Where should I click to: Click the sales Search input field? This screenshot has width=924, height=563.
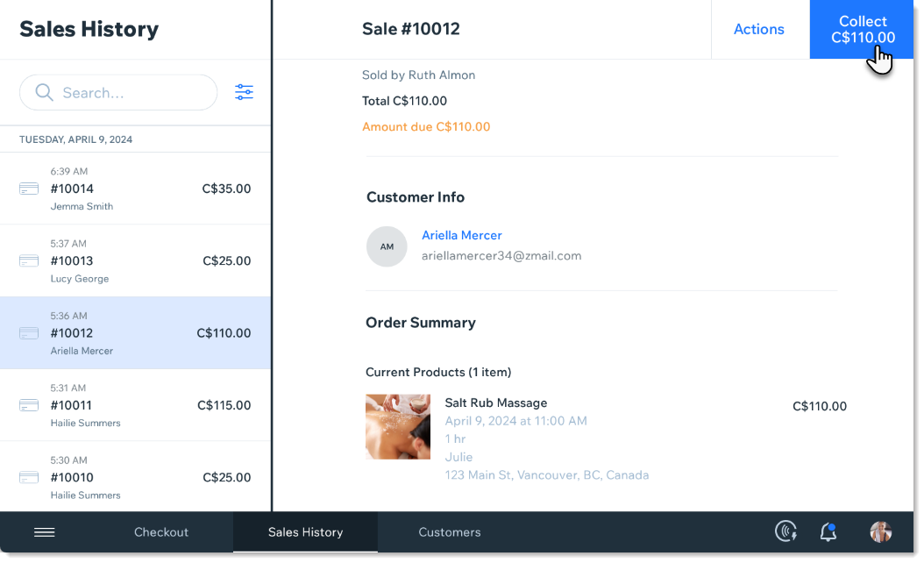131,92
